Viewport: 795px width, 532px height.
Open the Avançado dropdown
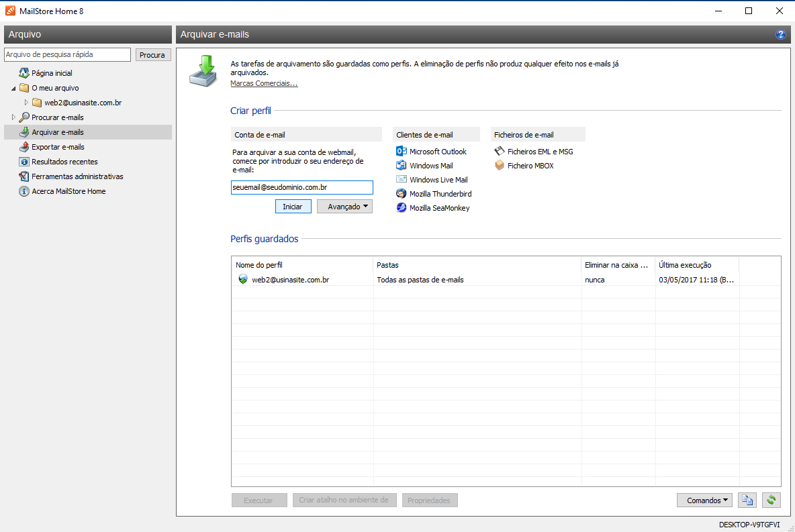(x=344, y=207)
